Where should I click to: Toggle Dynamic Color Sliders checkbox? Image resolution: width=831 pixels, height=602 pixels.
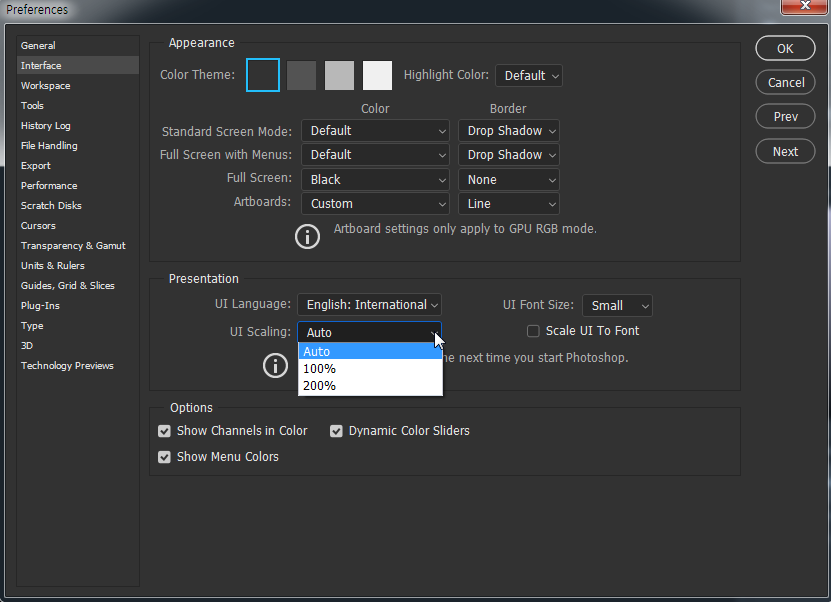[x=336, y=431]
